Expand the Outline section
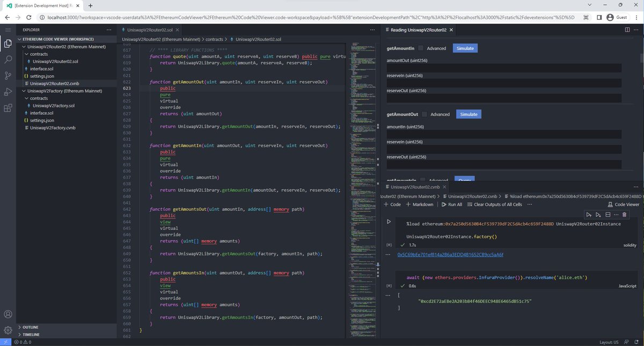 click(x=66, y=327)
